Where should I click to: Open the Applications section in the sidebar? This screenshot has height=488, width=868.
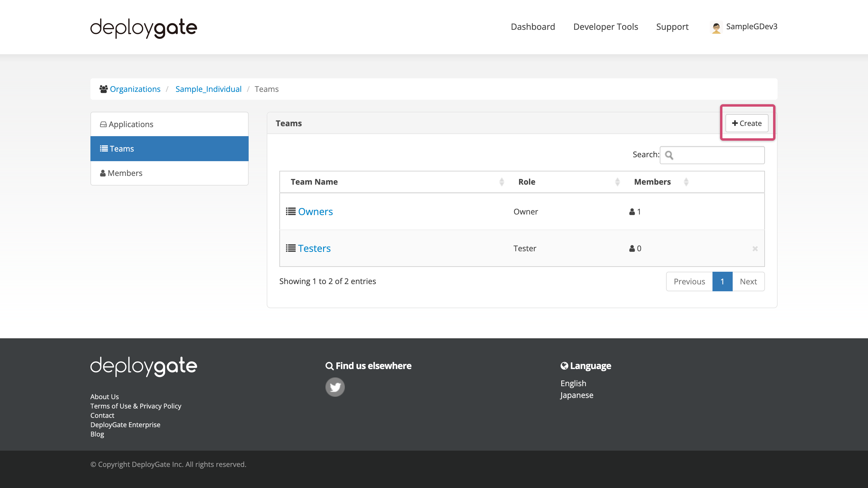click(x=131, y=124)
